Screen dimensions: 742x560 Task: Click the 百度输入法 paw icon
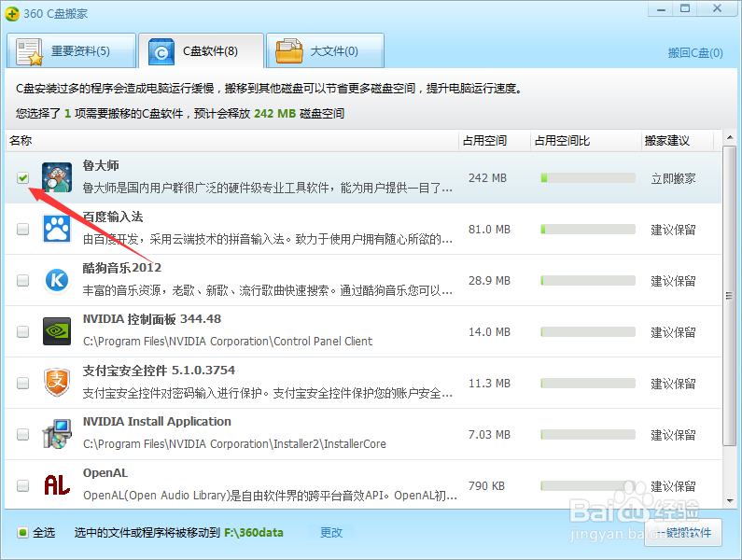(x=57, y=229)
